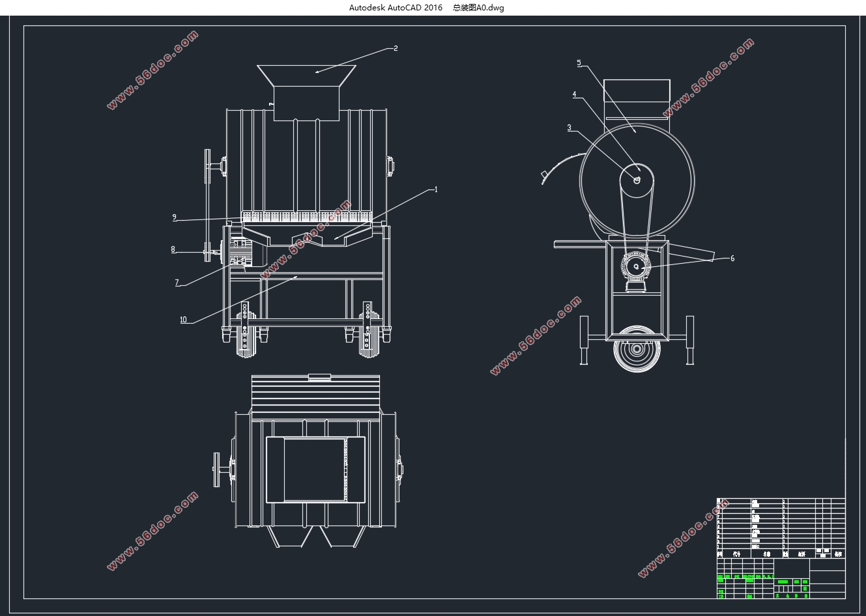Click the large drum circle in side view

click(x=637, y=180)
